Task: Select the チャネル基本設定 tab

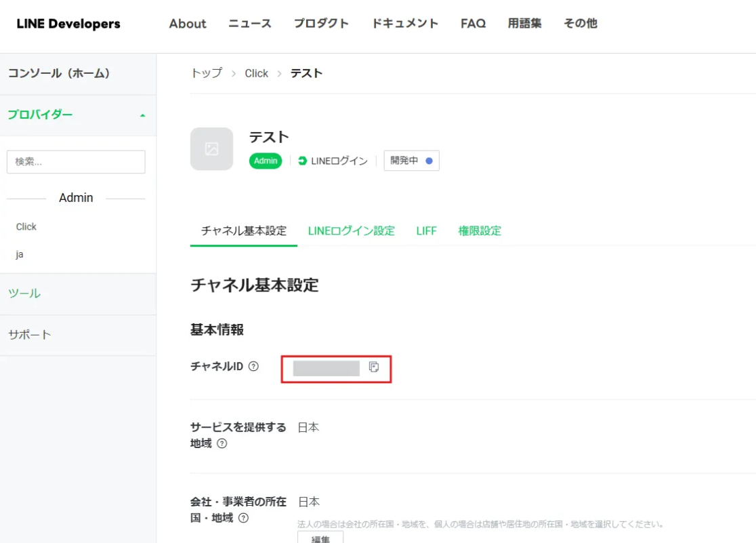Action: coord(244,231)
